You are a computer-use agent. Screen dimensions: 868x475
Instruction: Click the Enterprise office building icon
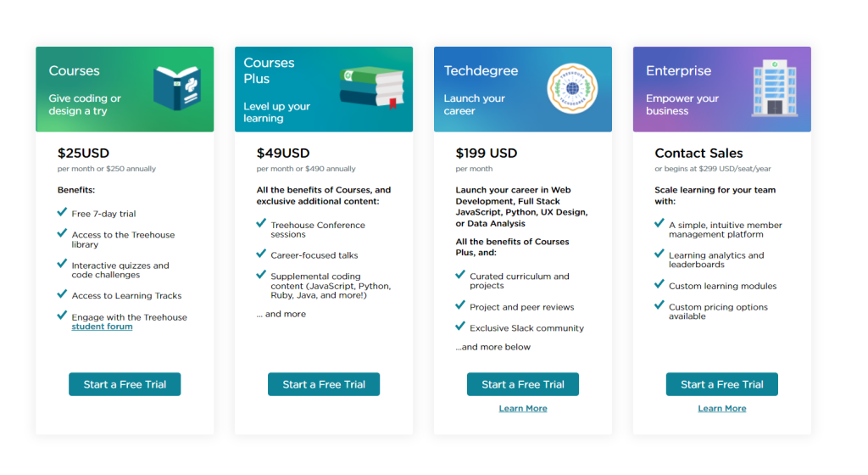[x=775, y=88]
